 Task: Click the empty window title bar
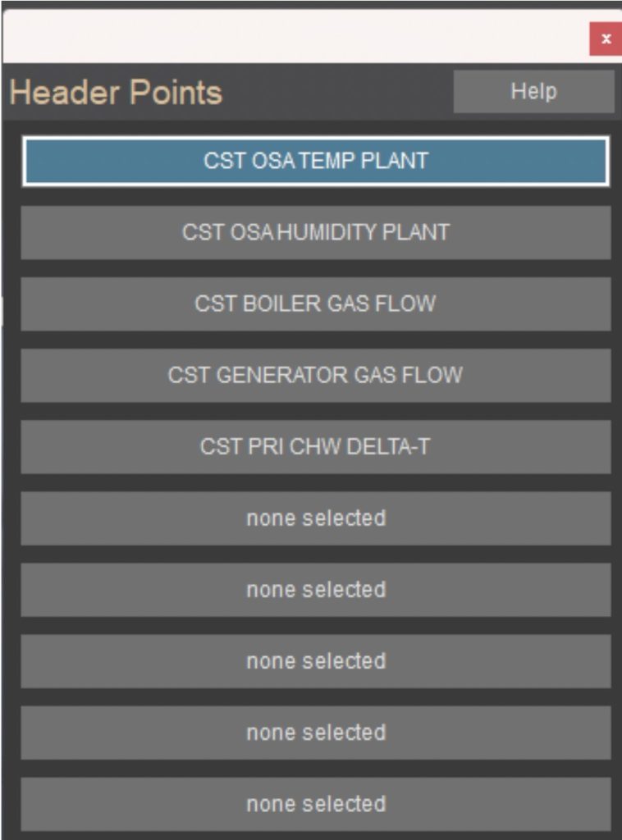[287, 38]
